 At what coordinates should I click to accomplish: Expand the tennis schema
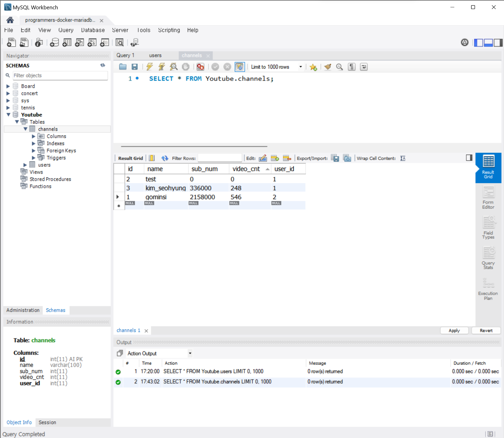[8, 108]
